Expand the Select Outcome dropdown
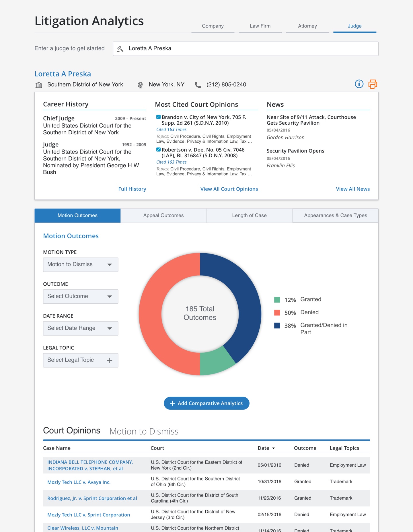The image size is (413, 532). (81, 296)
